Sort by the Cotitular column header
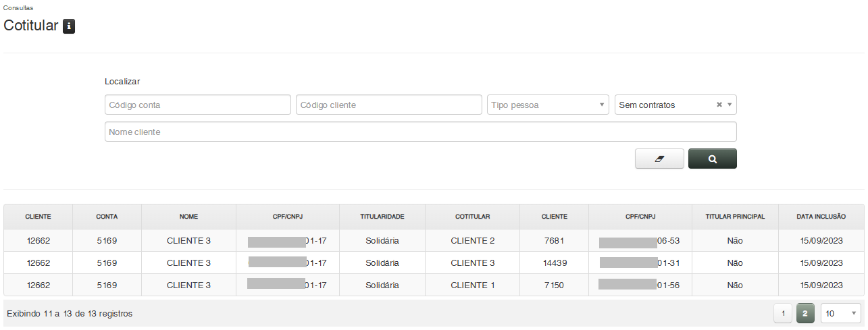This screenshot has height=330, width=868. tap(472, 217)
